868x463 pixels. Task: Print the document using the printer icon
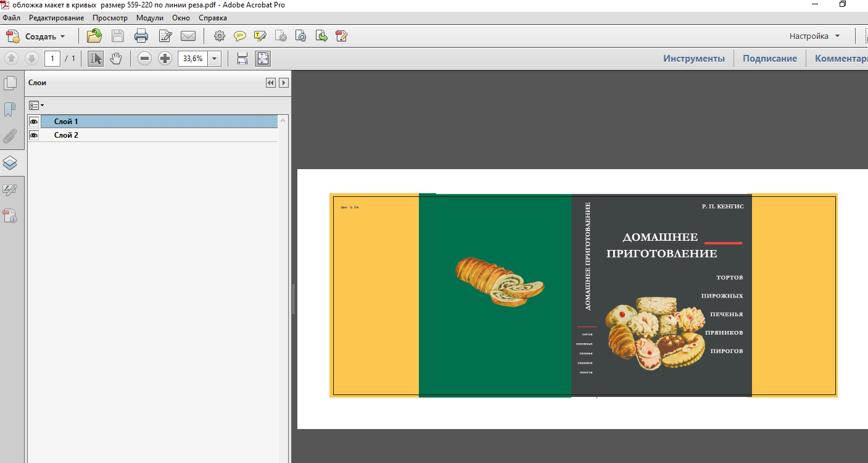click(x=141, y=36)
